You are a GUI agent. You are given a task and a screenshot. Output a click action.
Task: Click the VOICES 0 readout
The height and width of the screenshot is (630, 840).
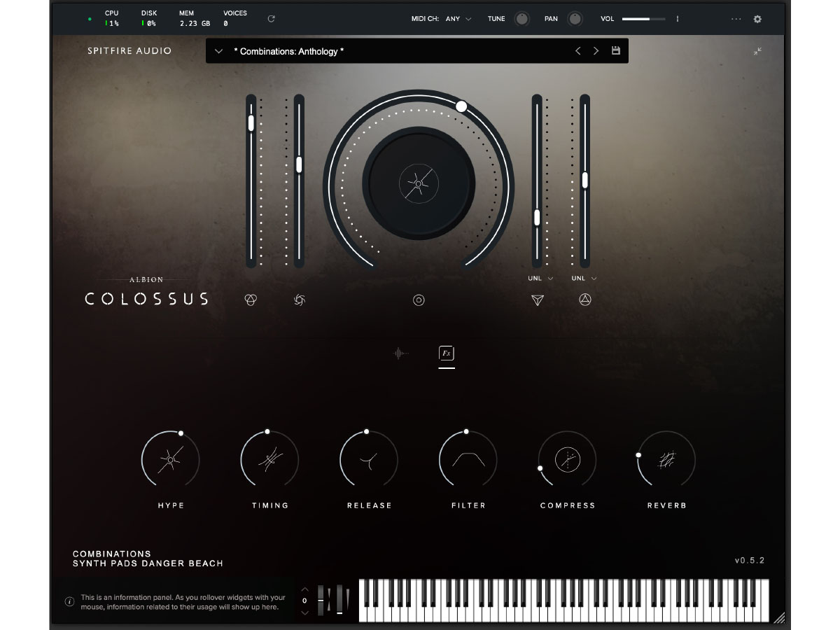[x=234, y=18]
